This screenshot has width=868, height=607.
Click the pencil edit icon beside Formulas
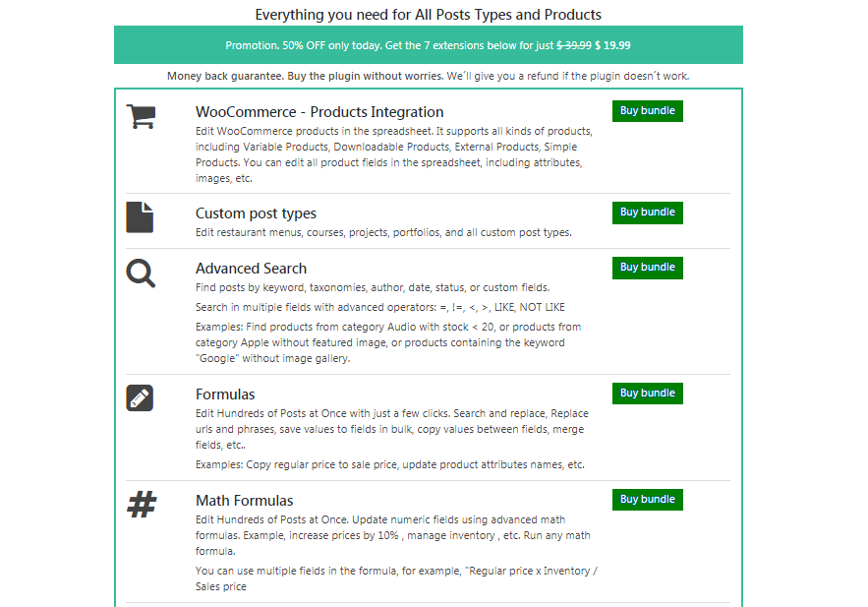pos(140,397)
